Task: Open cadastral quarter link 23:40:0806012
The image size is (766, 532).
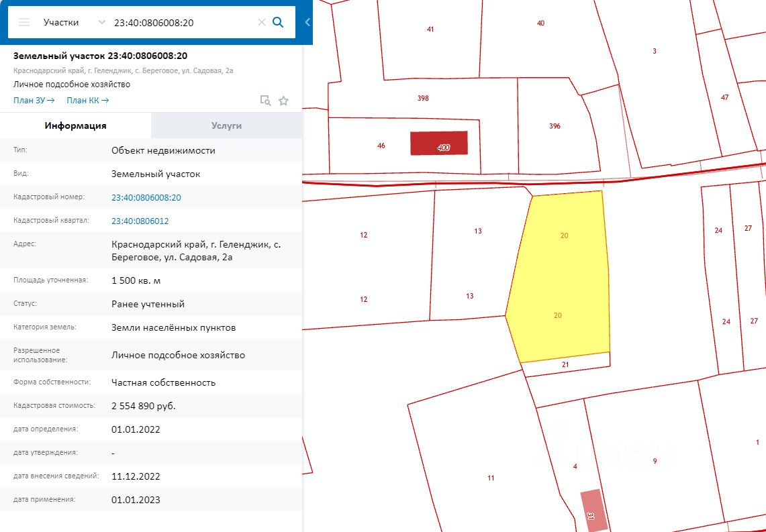Action: (x=140, y=221)
